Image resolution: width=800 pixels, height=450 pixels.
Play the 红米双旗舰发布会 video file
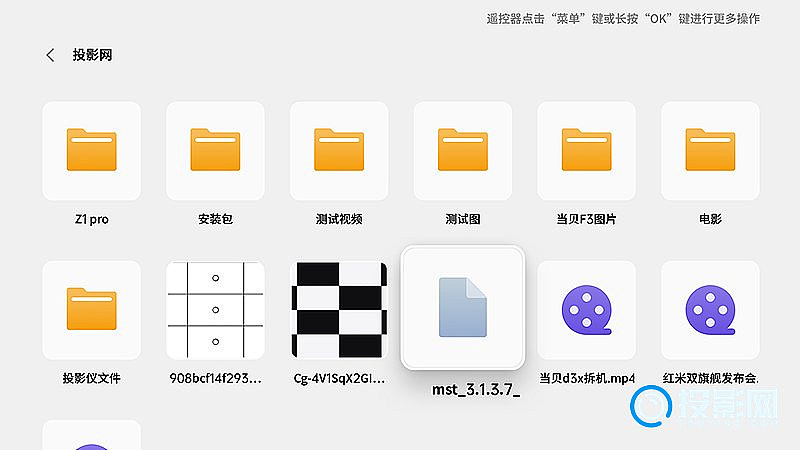pyautogui.click(x=710, y=310)
